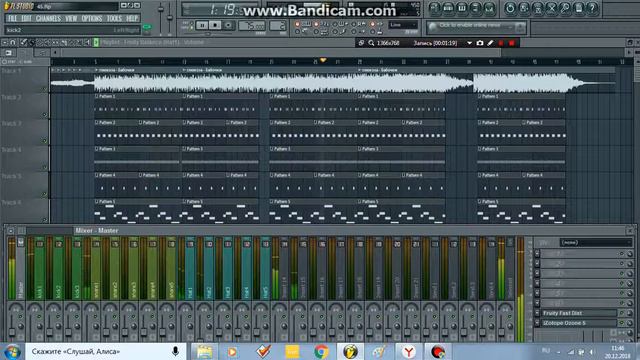Expand the Bandicam recording dropdown arrow

[469, 43]
